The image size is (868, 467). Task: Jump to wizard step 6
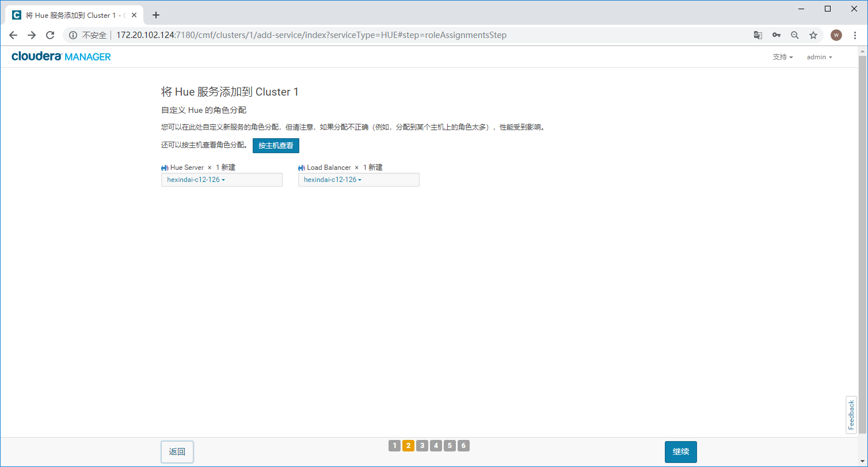point(464,446)
